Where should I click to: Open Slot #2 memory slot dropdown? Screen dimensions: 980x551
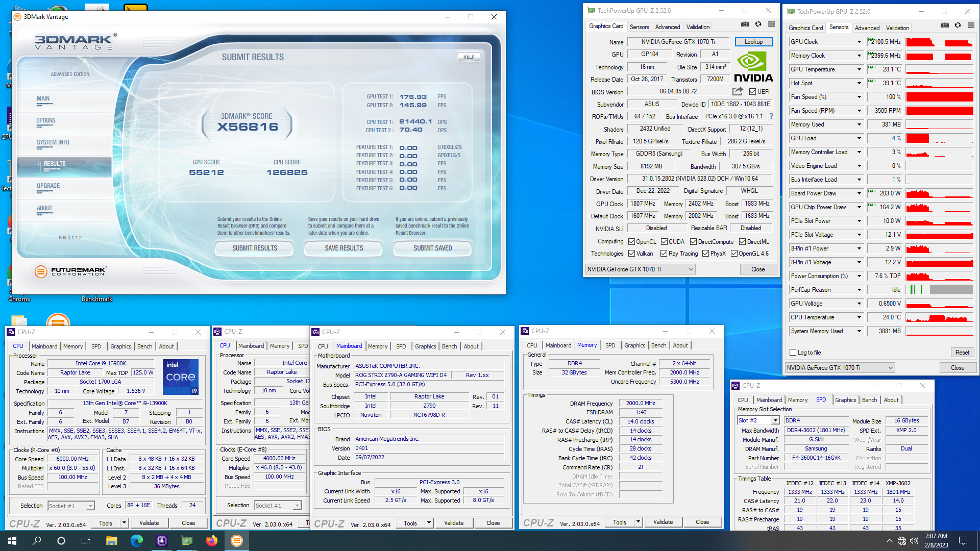[775, 420]
